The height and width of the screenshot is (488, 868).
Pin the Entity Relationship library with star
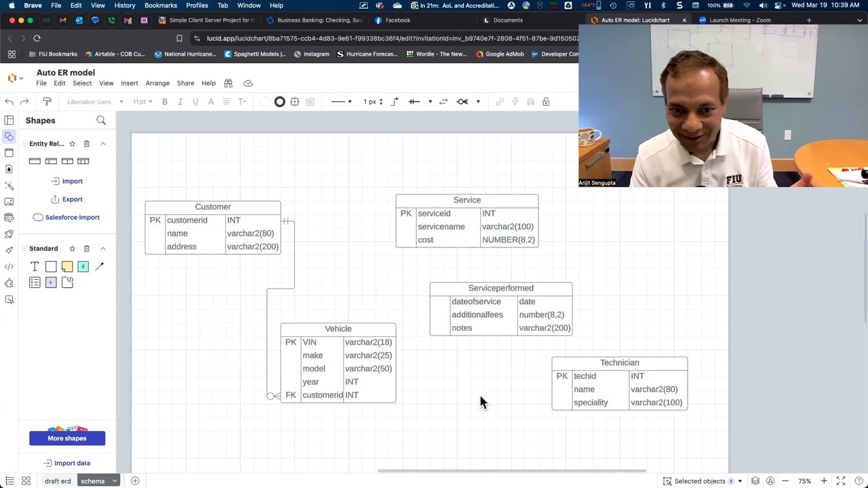pyautogui.click(x=73, y=144)
